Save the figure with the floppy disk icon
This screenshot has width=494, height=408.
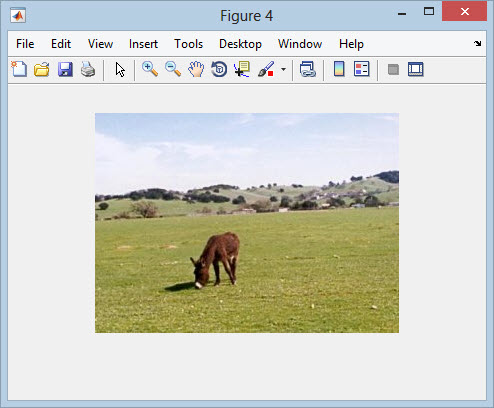[x=65, y=69]
